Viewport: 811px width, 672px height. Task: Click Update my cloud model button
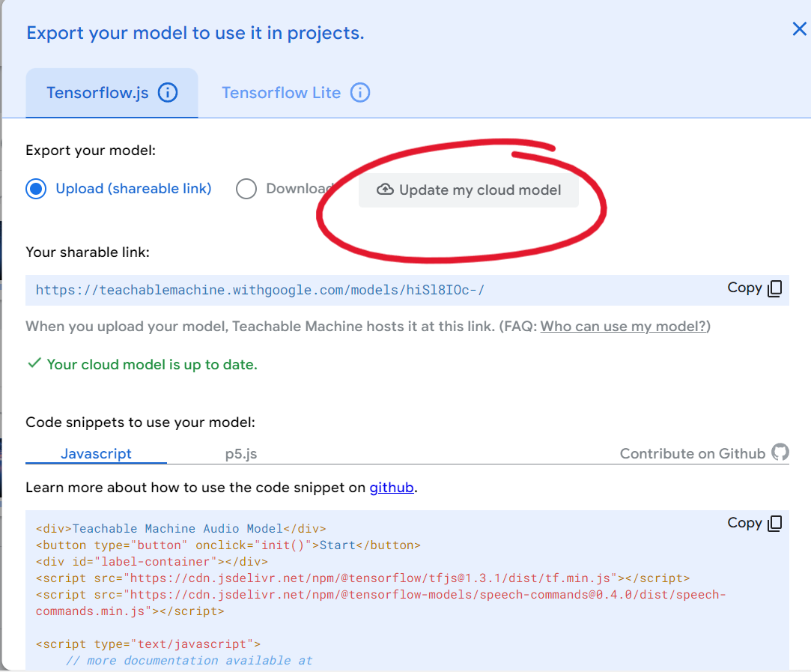(x=469, y=190)
